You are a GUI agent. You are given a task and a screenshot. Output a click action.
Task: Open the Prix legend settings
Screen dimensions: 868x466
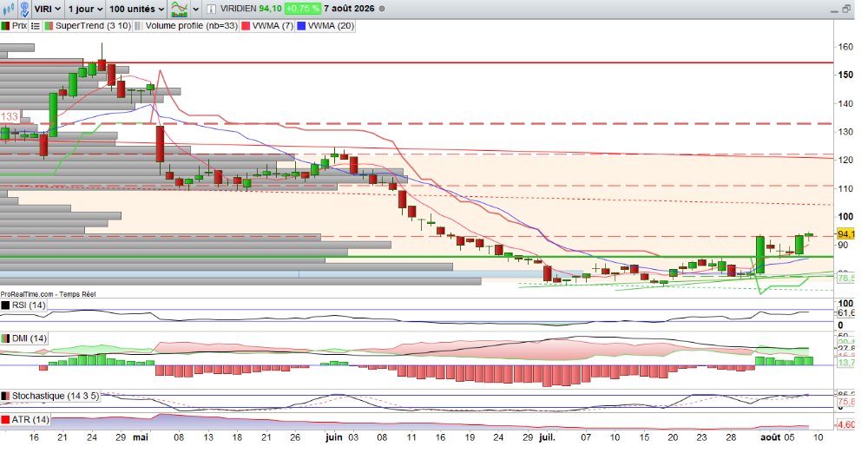click(x=15, y=25)
